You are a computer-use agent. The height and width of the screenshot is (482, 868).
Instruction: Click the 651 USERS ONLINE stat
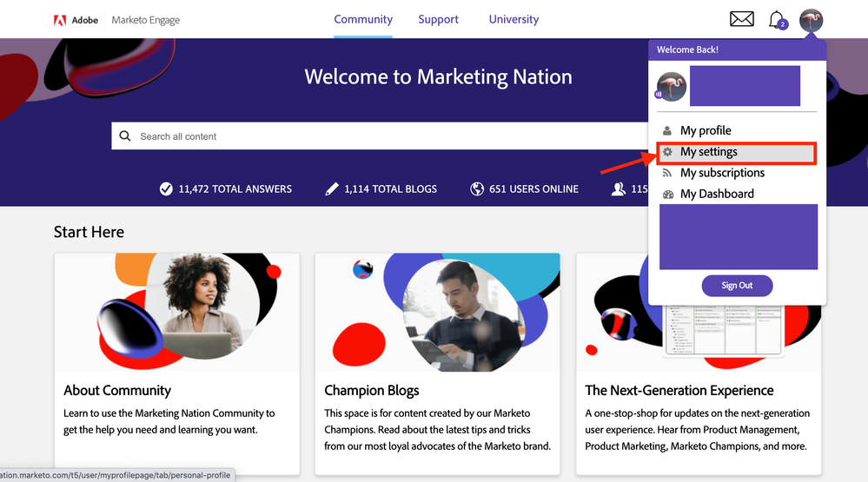(524, 189)
